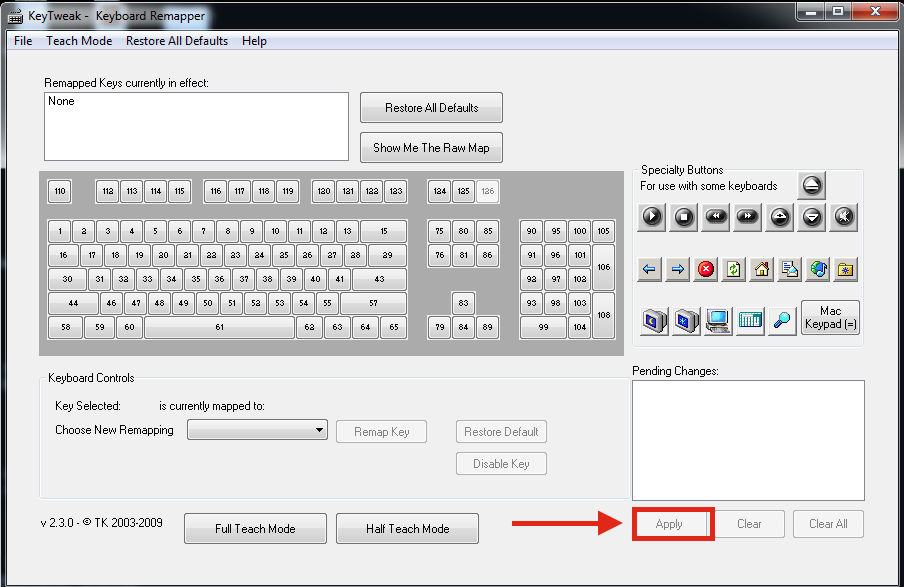Select the Play media specialty button
The width and height of the screenshot is (904, 587).
(x=652, y=217)
